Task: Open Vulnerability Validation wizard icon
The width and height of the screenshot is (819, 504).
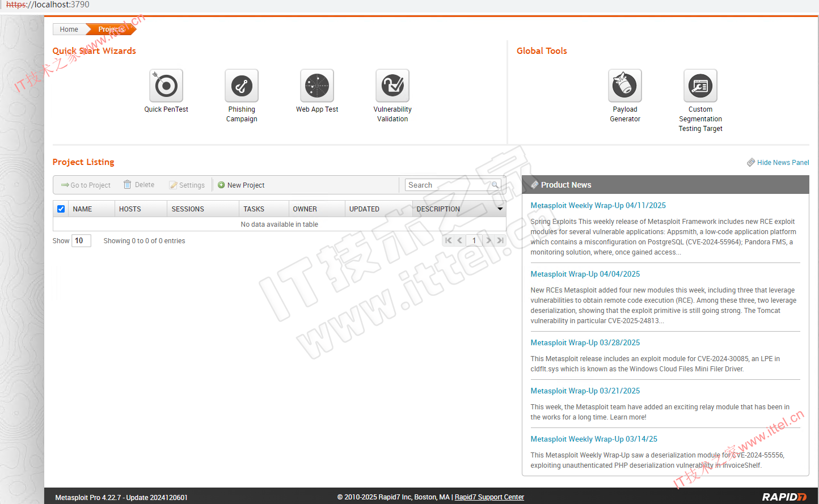Action: pyautogui.click(x=392, y=86)
